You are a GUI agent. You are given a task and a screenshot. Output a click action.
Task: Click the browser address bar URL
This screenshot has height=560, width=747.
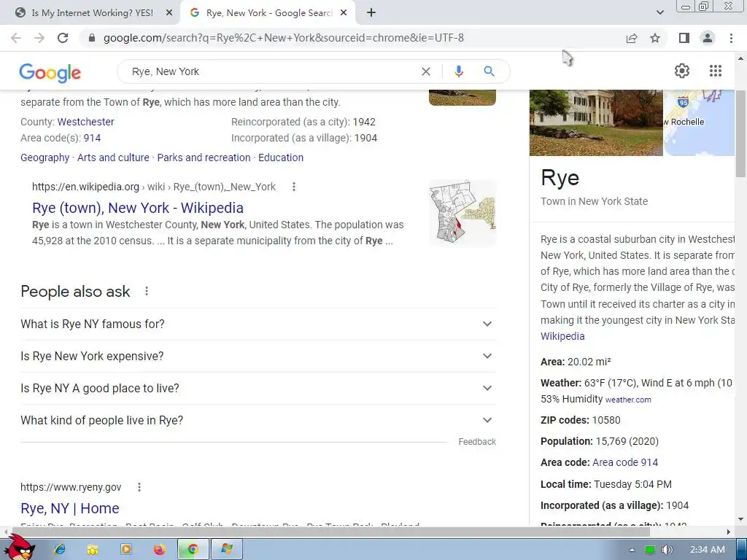[x=284, y=38]
